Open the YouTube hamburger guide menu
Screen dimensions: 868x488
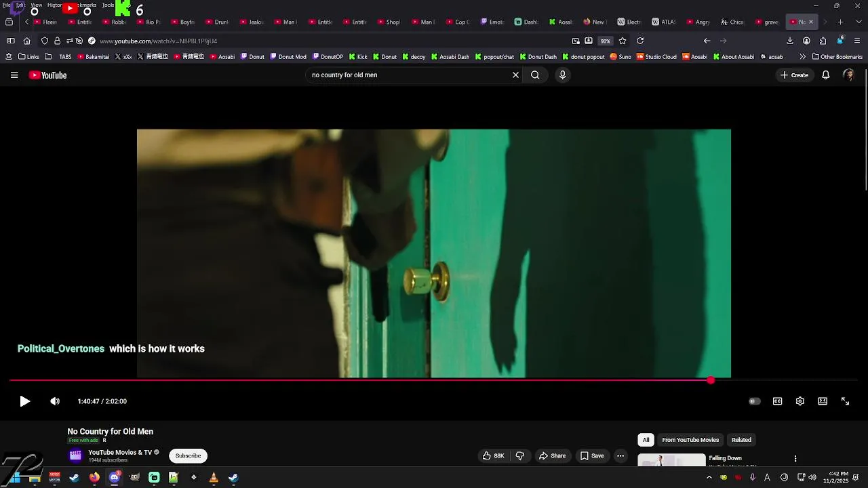click(x=14, y=75)
